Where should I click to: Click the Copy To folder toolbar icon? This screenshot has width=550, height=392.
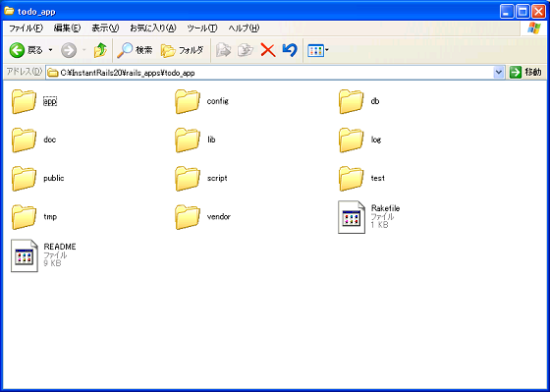pyautogui.click(x=246, y=50)
